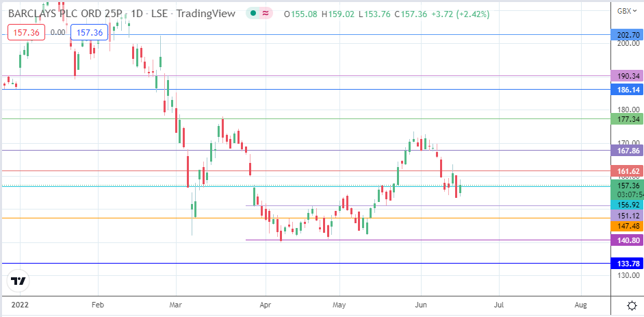Click the bar countdown timer 03:07:5
The height and width of the screenshot is (317, 644).
pyautogui.click(x=630, y=194)
